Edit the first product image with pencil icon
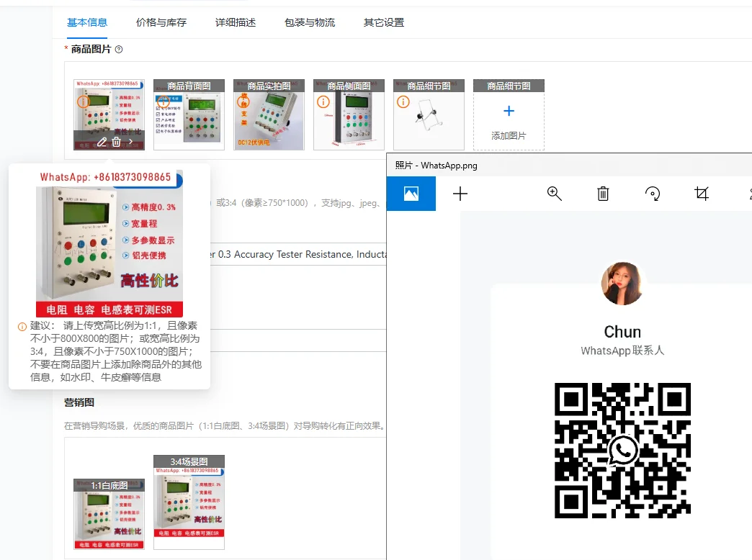752x560 pixels. [102, 142]
